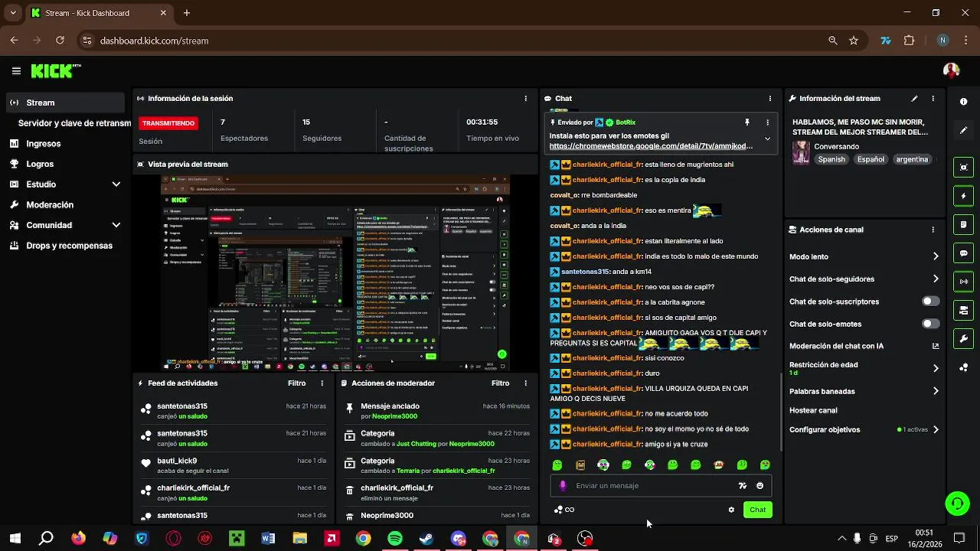The width and height of the screenshot is (980, 551).
Task: Expand the pinned message chevron
Action: [767, 139]
